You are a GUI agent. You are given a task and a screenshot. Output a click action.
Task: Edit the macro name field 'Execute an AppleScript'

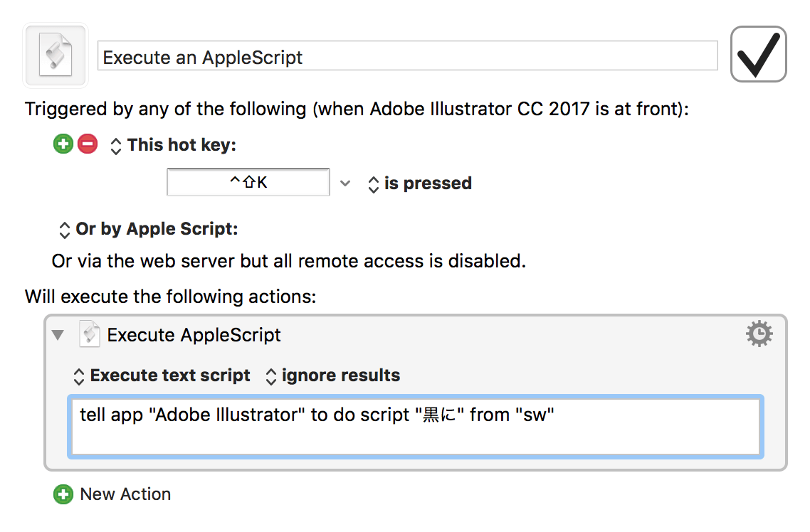[x=408, y=55]
